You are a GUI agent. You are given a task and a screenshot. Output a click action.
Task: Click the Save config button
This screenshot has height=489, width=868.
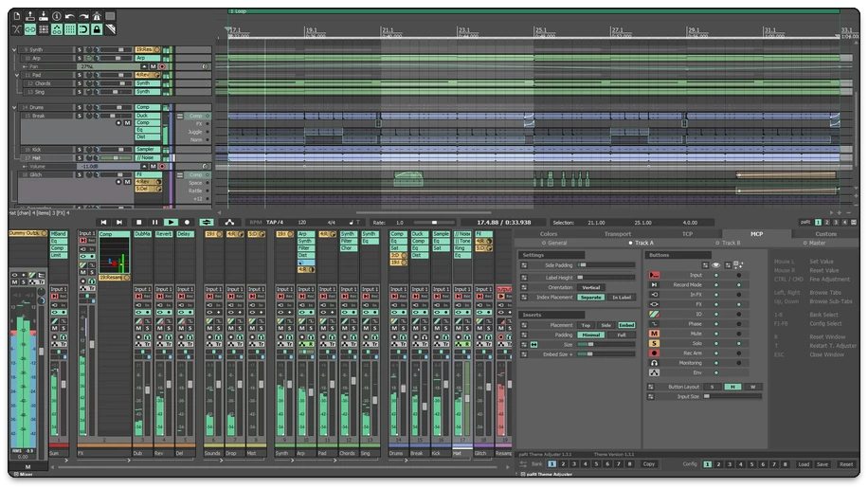(x=823, y=464)
